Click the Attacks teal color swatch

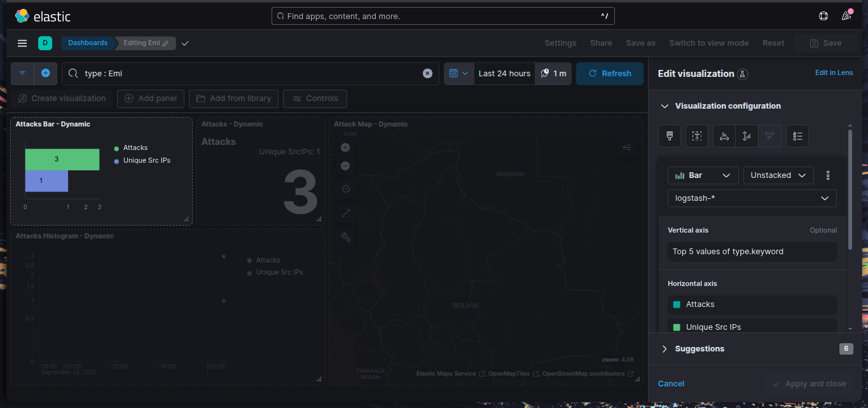(x=677, y=304)
